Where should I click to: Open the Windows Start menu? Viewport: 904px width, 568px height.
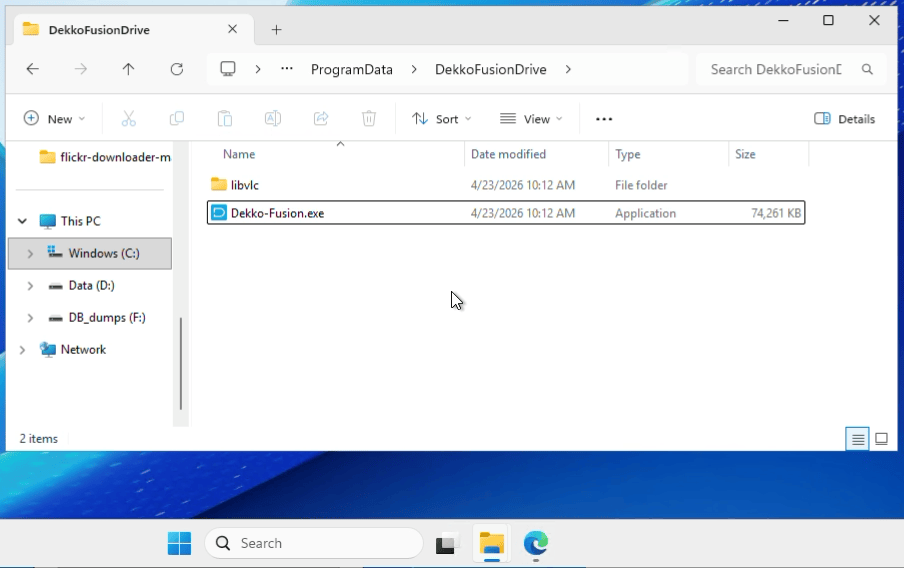[x=179, y=543]
